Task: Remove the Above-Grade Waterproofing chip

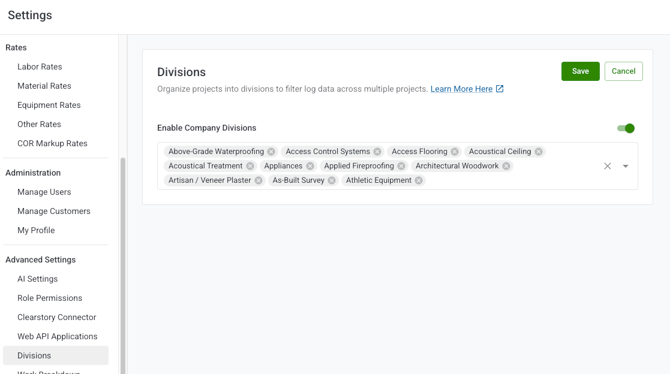Action: [271, 152]
